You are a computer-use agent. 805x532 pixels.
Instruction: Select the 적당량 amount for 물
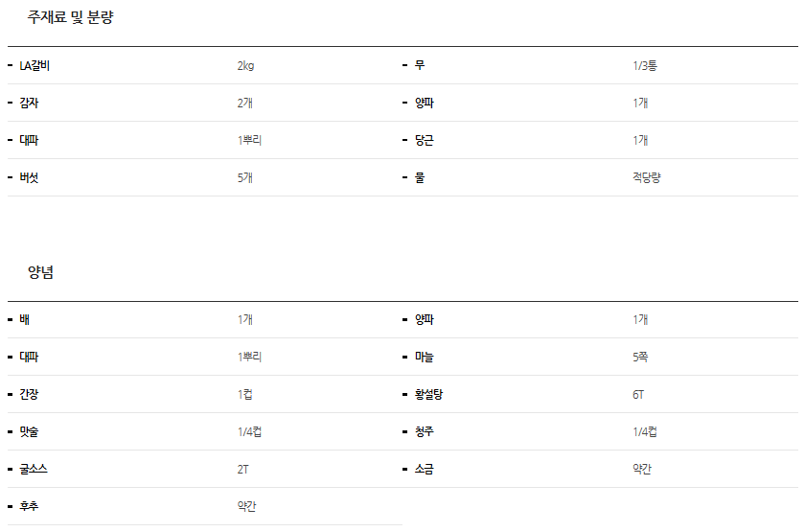tap(646, 177)
